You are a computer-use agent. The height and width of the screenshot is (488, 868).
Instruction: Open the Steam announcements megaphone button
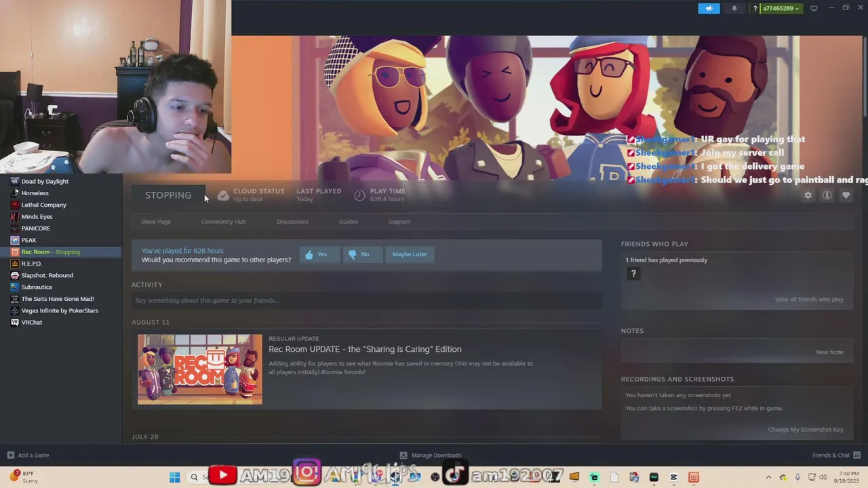click(709, 8)
